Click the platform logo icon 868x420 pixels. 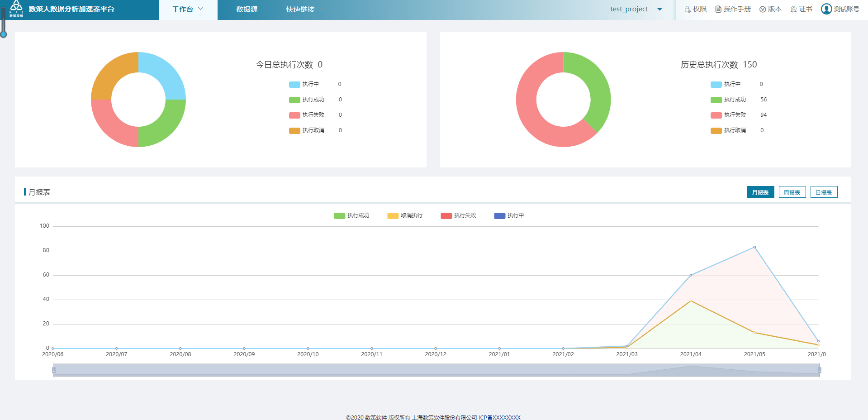point(16,8)
